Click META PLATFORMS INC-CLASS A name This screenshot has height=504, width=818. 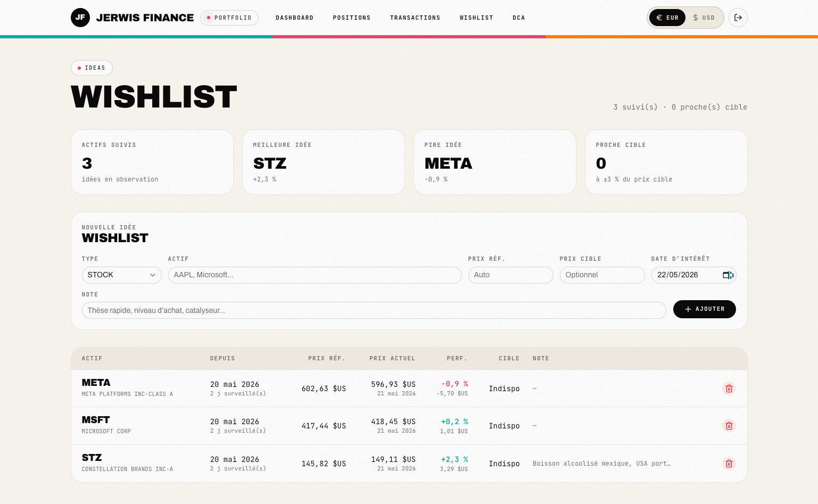click(127, 394)
